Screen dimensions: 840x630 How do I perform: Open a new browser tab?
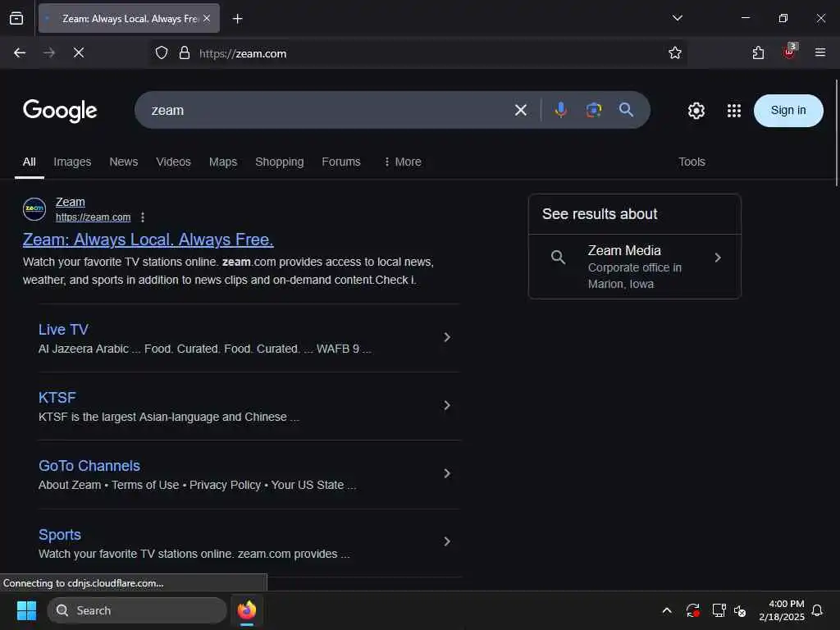click(237, 19)
